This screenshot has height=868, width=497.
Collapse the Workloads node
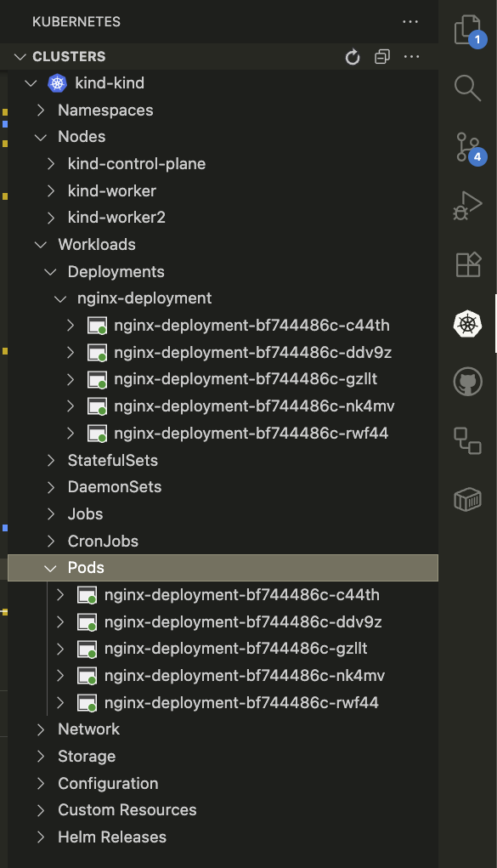pos(41,245)
